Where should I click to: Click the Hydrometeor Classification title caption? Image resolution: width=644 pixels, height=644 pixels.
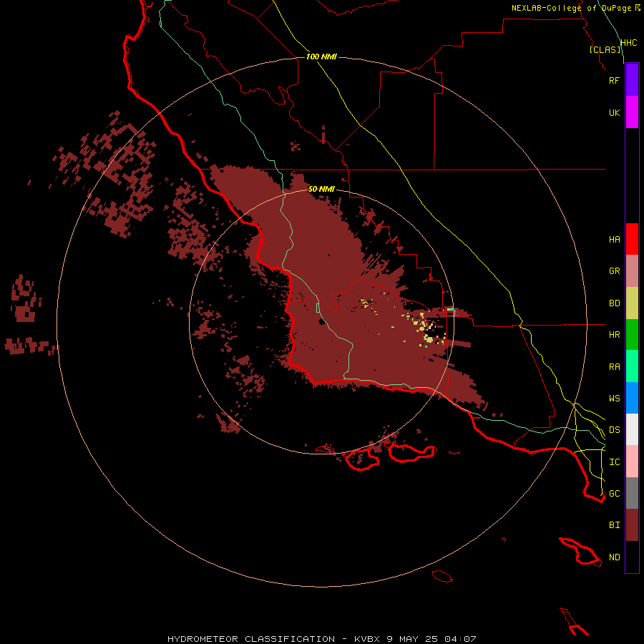pyautogui.click(x=321, y=639)
